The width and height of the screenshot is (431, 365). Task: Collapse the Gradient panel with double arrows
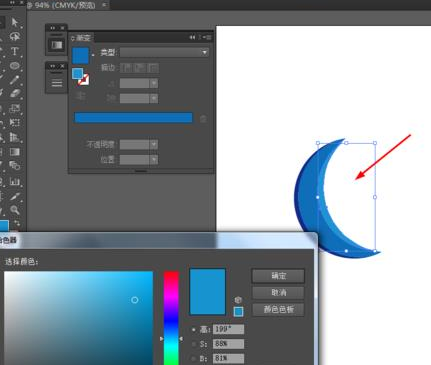click(193, 37)
